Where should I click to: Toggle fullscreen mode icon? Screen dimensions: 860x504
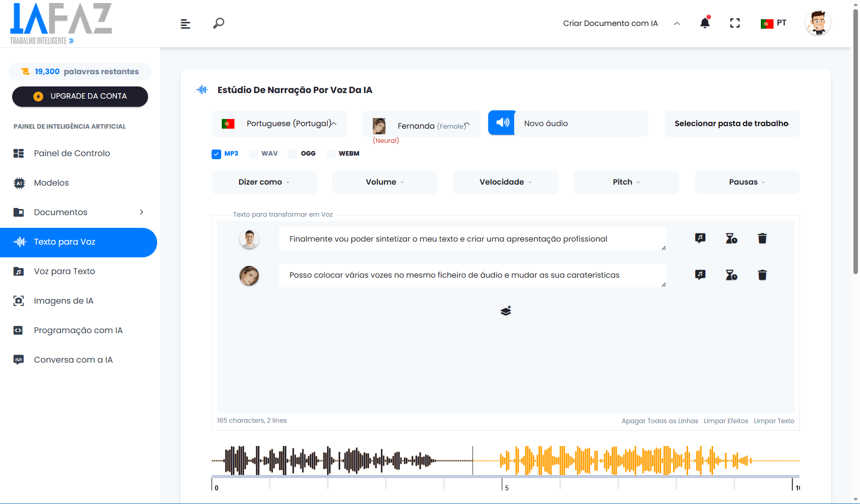coord(734,23)
